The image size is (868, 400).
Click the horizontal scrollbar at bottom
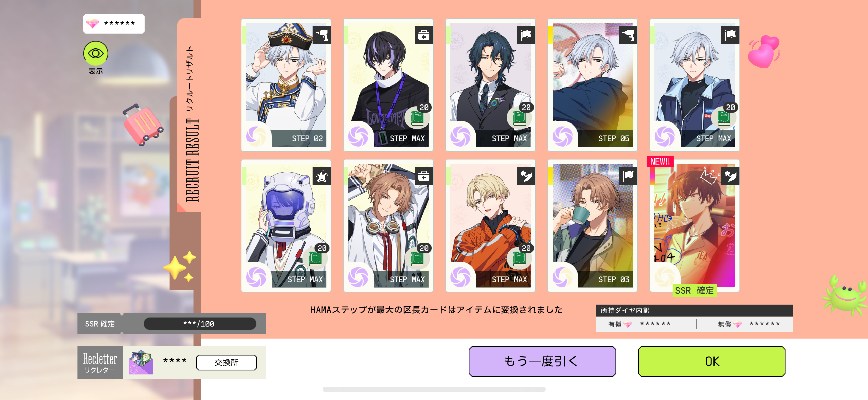[434, 389]
